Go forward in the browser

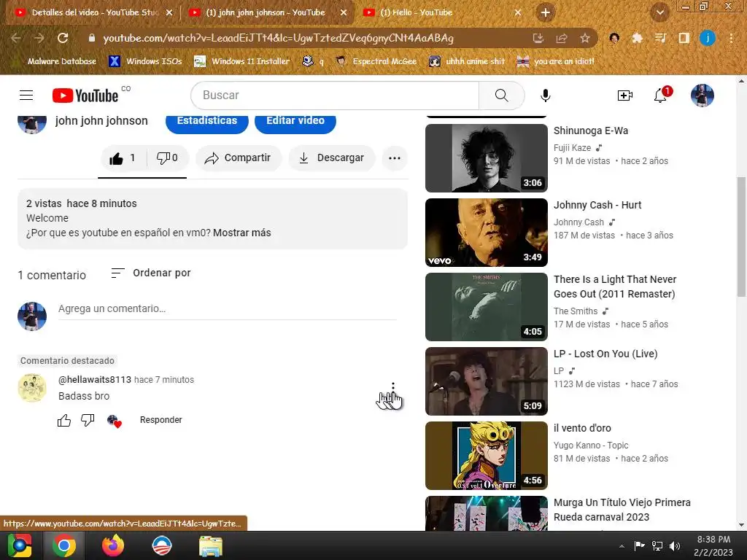[x=39, y=38]
